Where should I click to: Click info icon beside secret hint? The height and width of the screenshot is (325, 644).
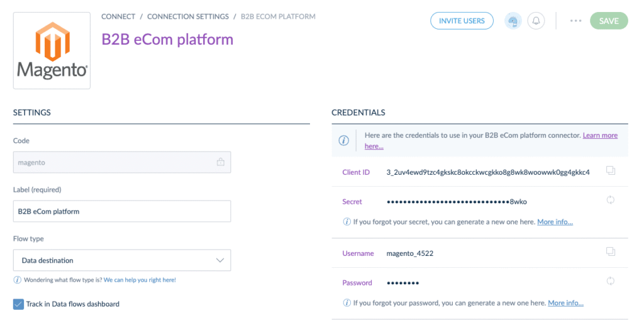pos(347,222)
